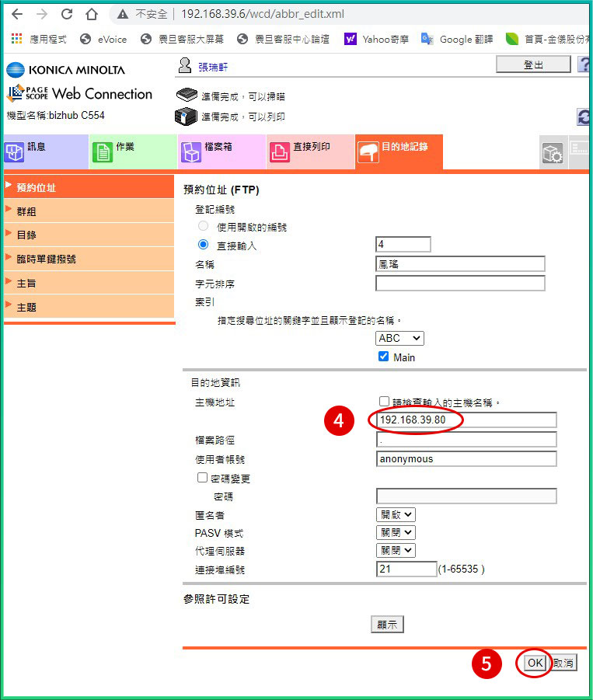Open the ABC index dropdown
Image resolution: width=593 pixels, height=700 pixels.
coord(399,339)
